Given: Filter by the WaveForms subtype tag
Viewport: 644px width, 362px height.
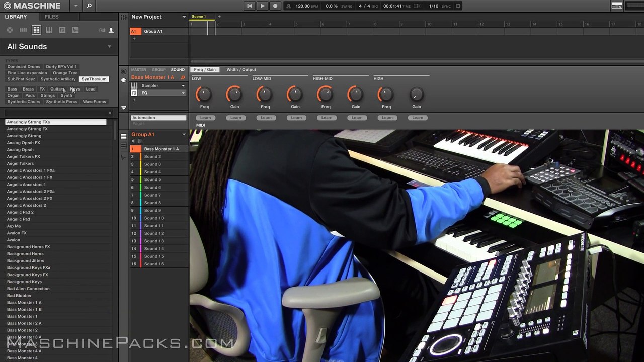Looking at the screenshot, I should 95,102.
